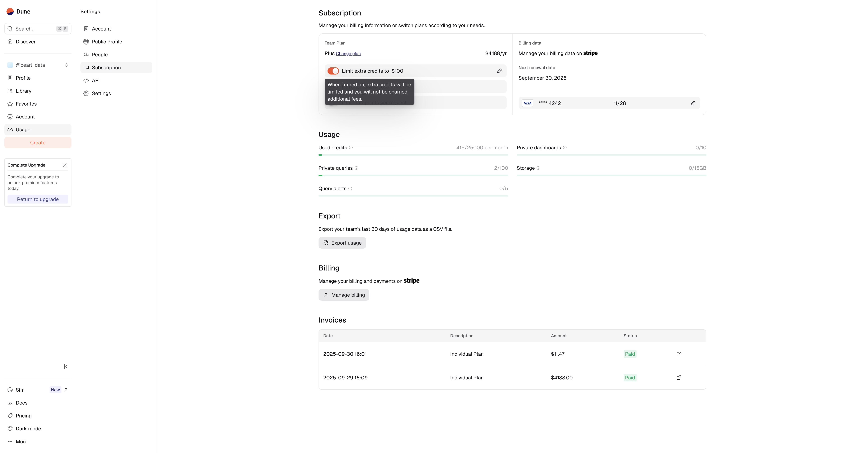Click the Search input field

(34, 29)
